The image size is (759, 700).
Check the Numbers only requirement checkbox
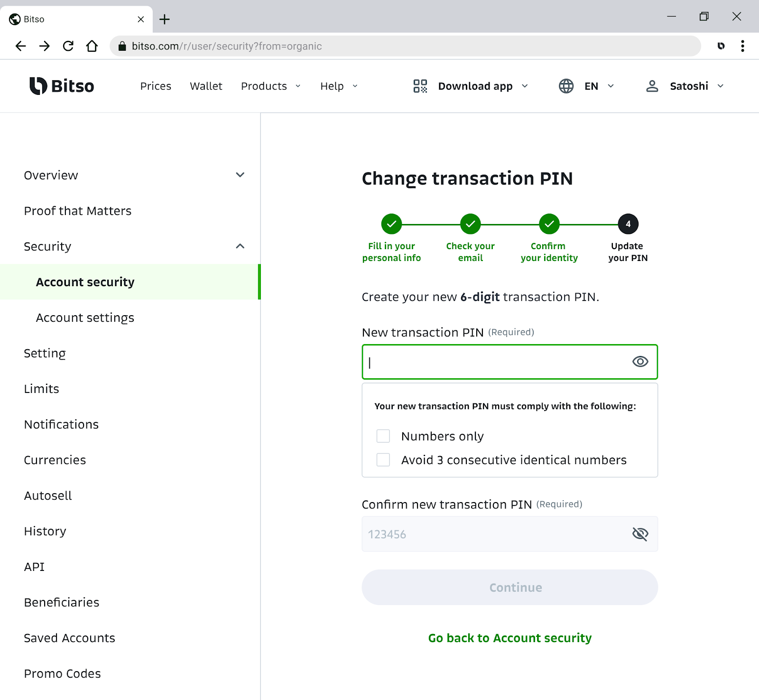383,436
